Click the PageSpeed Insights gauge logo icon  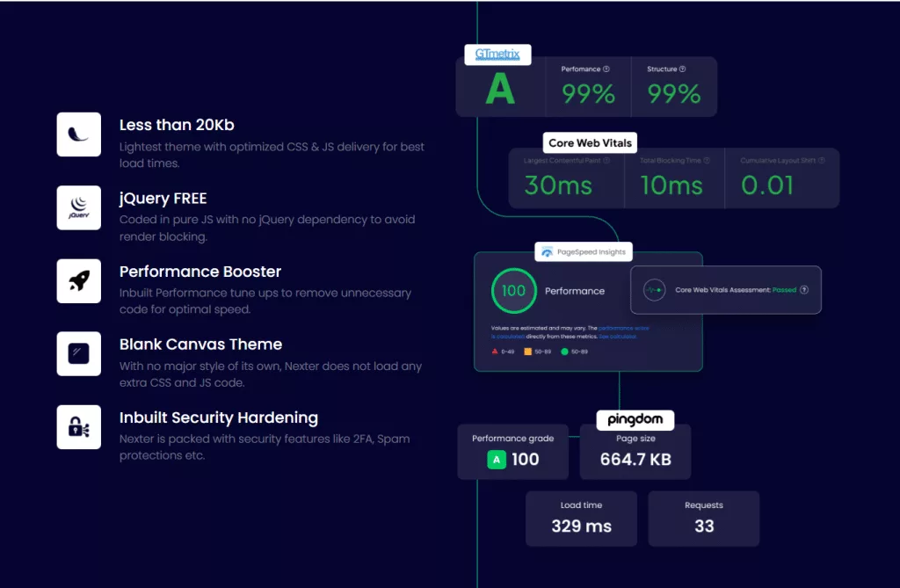click(x=547, y=252)
